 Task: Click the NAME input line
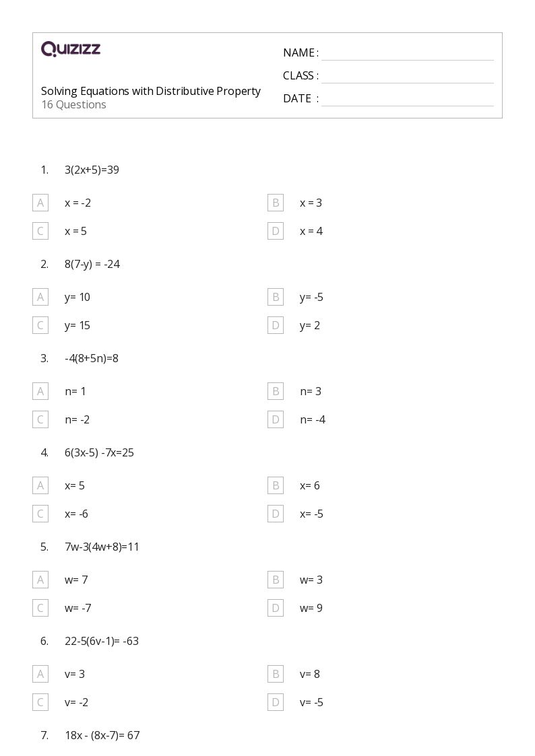click(408, 54)
